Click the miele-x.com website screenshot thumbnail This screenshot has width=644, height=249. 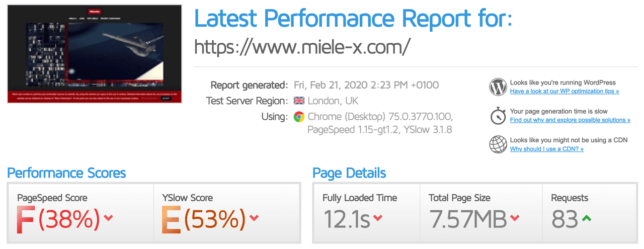[x=95, y=54]
